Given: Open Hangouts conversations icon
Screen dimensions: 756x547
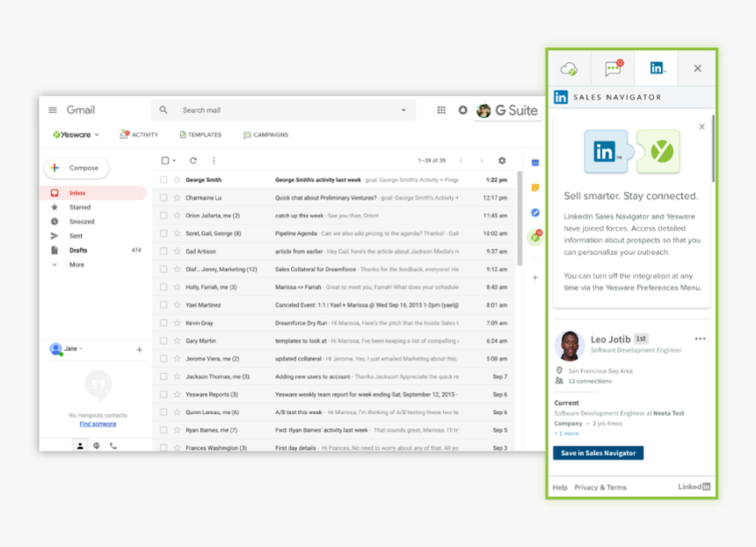Looking at the screenshot, I should point(97,446).
